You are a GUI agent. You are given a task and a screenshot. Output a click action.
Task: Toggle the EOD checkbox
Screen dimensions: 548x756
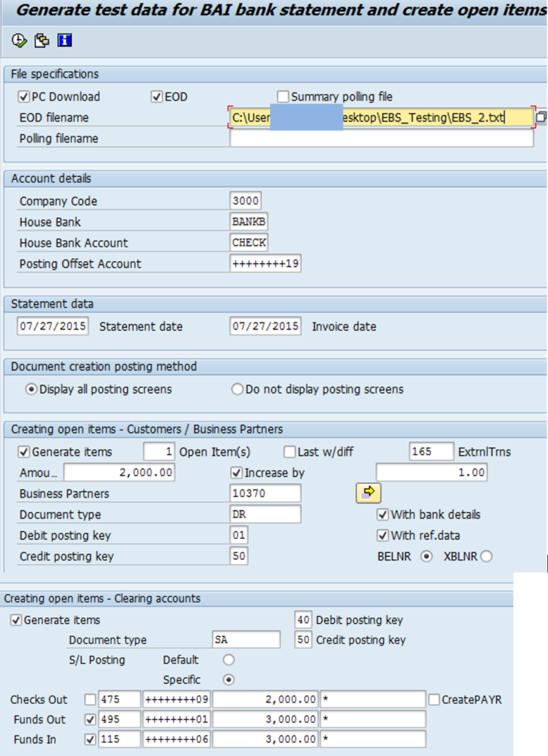coord(157,96)
